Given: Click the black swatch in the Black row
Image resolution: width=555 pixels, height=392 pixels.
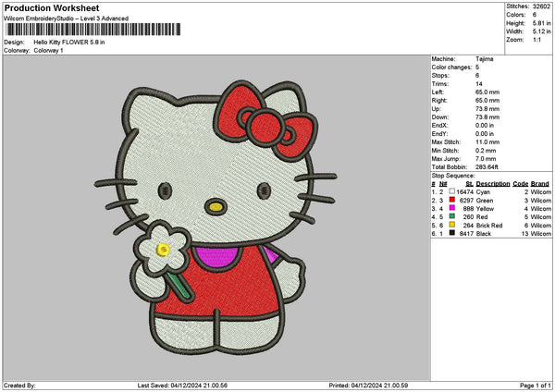Looking at the screenshot, I should [x=452, y=233].
